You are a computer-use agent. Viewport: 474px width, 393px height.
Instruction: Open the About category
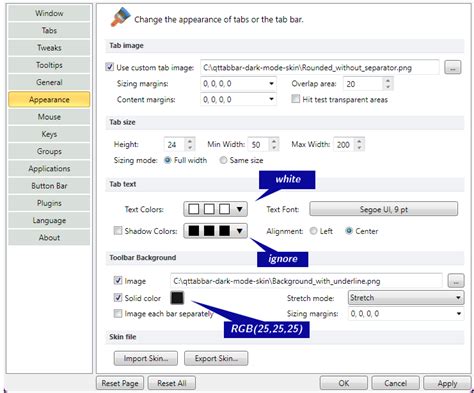pos(49,238)
